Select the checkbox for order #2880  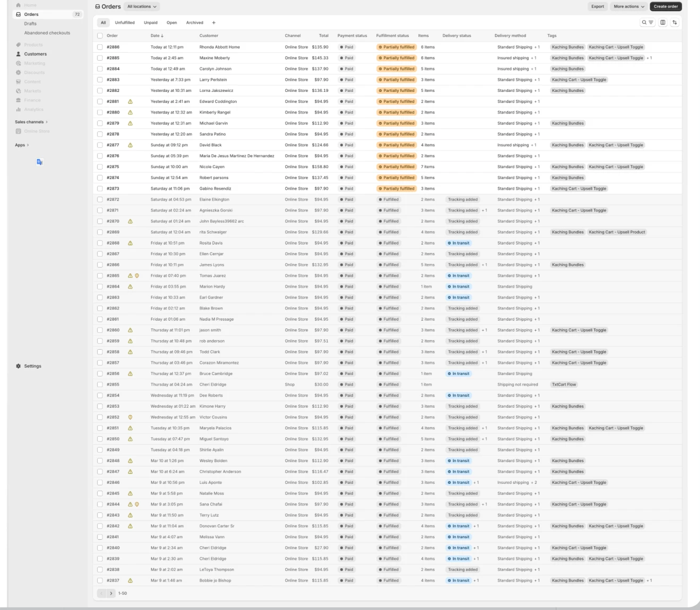pos(100,112)
